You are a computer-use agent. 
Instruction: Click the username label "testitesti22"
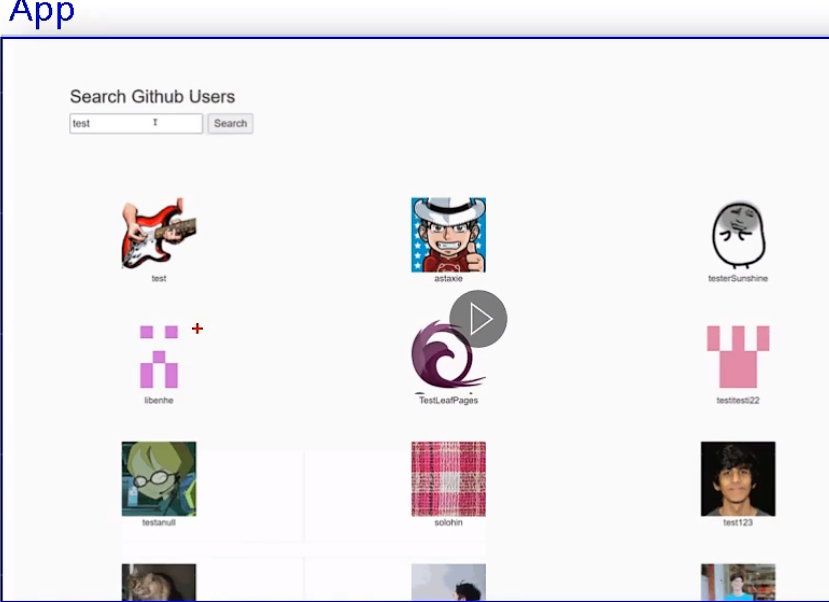738,401
